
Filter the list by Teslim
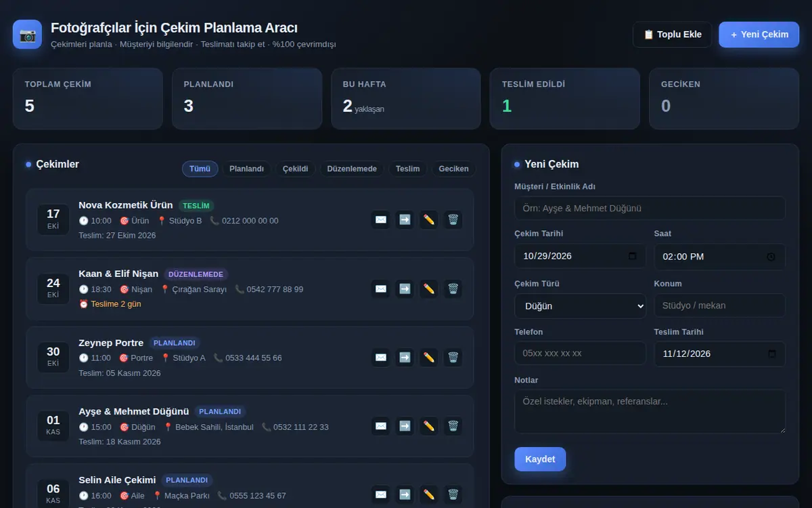407,169
